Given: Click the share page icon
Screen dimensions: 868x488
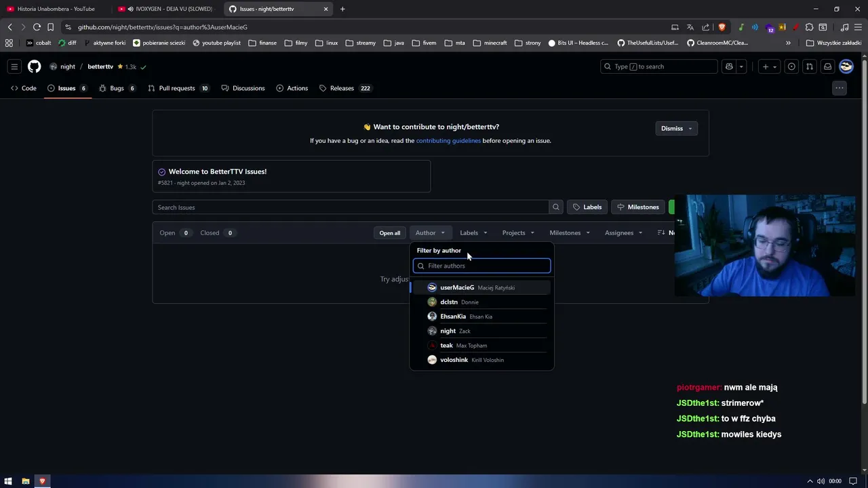Looking at the screenshot, I should [x=705, y=27].
